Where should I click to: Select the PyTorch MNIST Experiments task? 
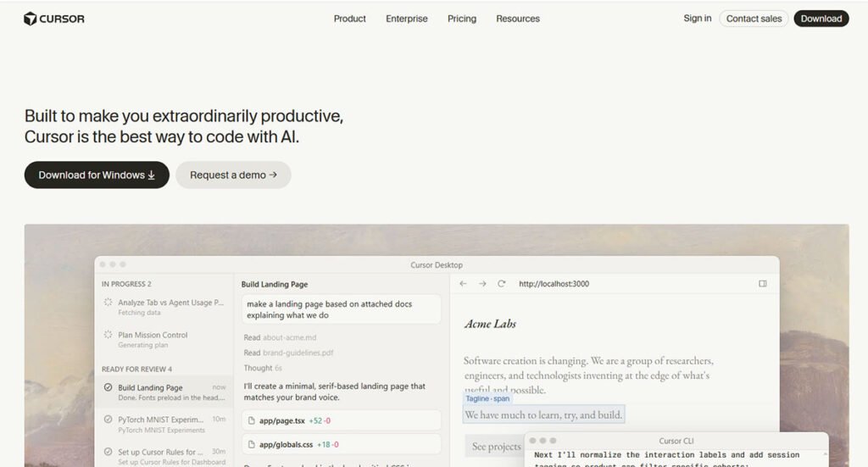pyautogui.click(x=164, y=425)
